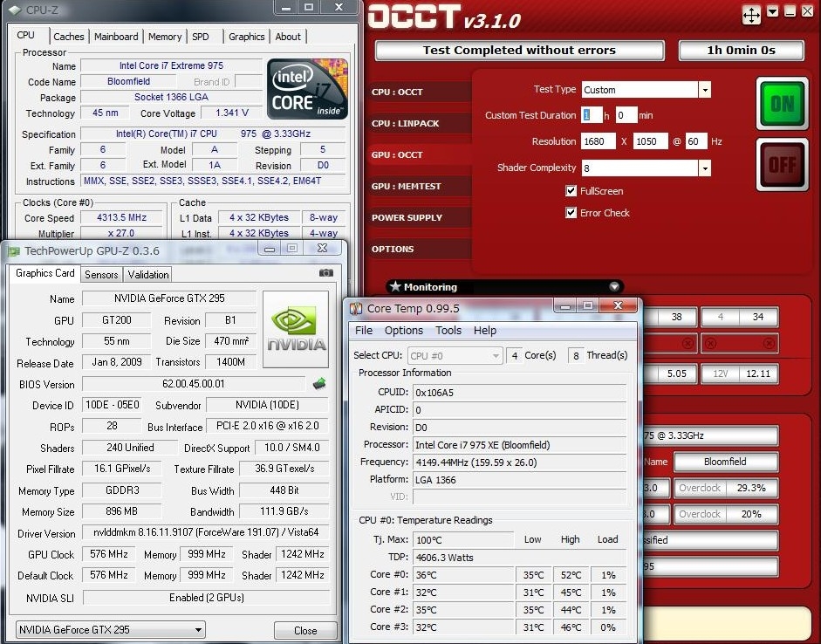Uncheck the FullScreen checkbox
This screenshot has width=821, height=644.
[x=571, y=191]
